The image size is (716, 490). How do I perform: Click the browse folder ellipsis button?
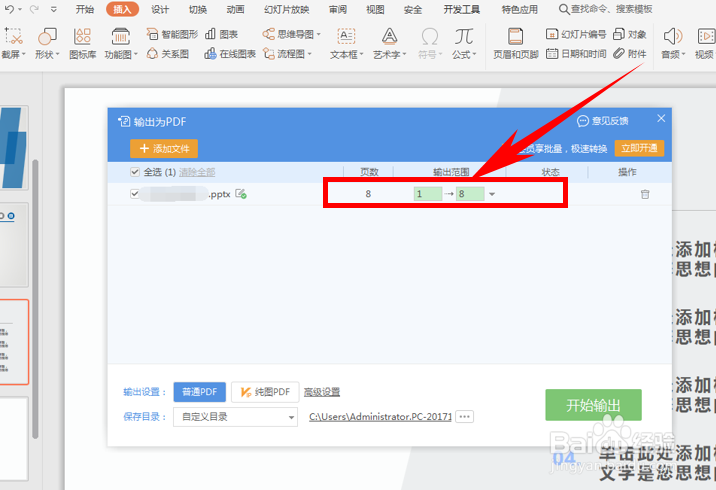pyautogui.click(x=464, y=416)
